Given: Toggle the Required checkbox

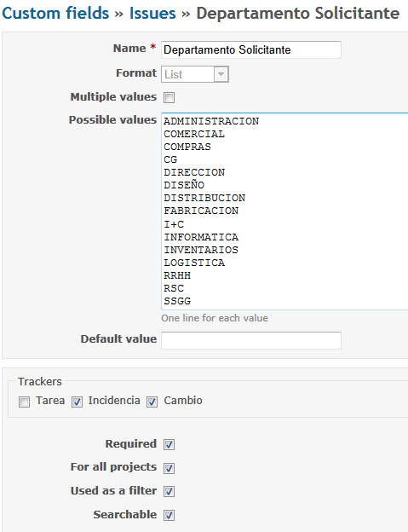Looking at the screenshot, I should [x=170, y=444].
